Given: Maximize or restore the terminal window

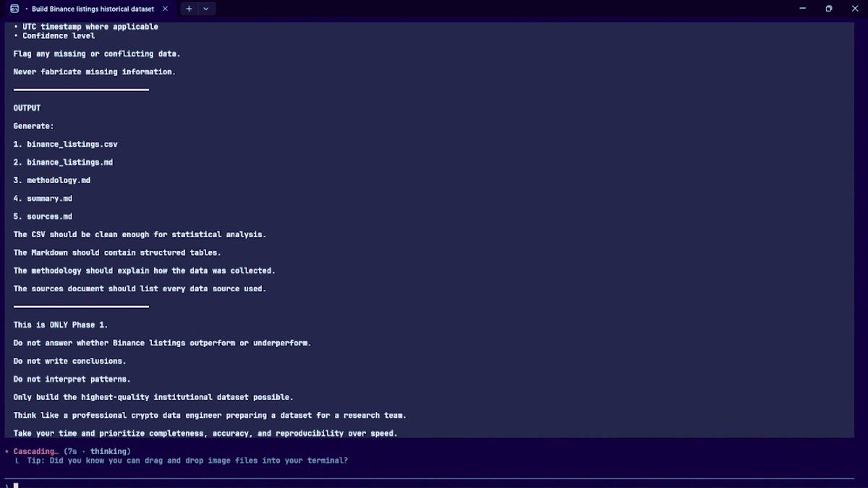Looking at the screenshot, I should coord(829,9).
